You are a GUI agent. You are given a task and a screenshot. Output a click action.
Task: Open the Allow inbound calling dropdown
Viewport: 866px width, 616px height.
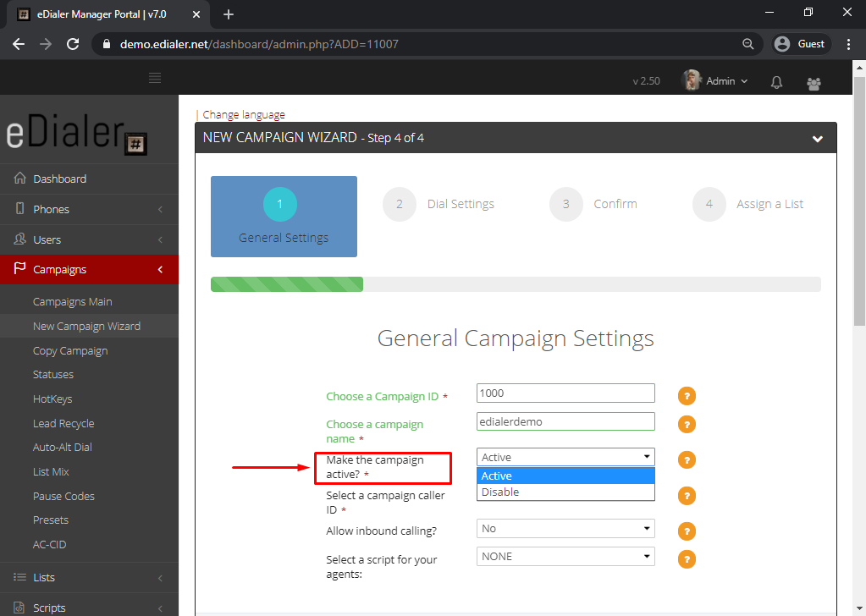[565, 529]
